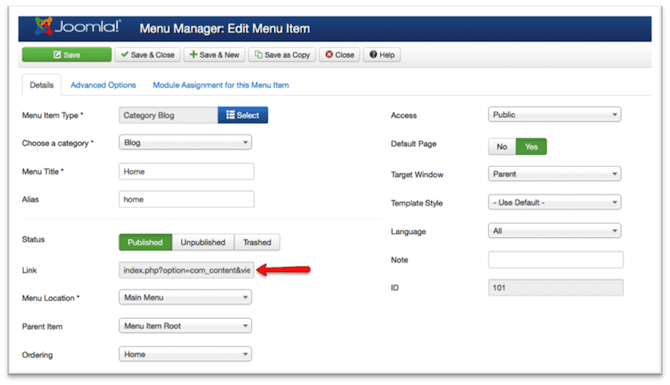Set Status to Published
The height and width of the screenshot is (385, 670).
[145, 242]
